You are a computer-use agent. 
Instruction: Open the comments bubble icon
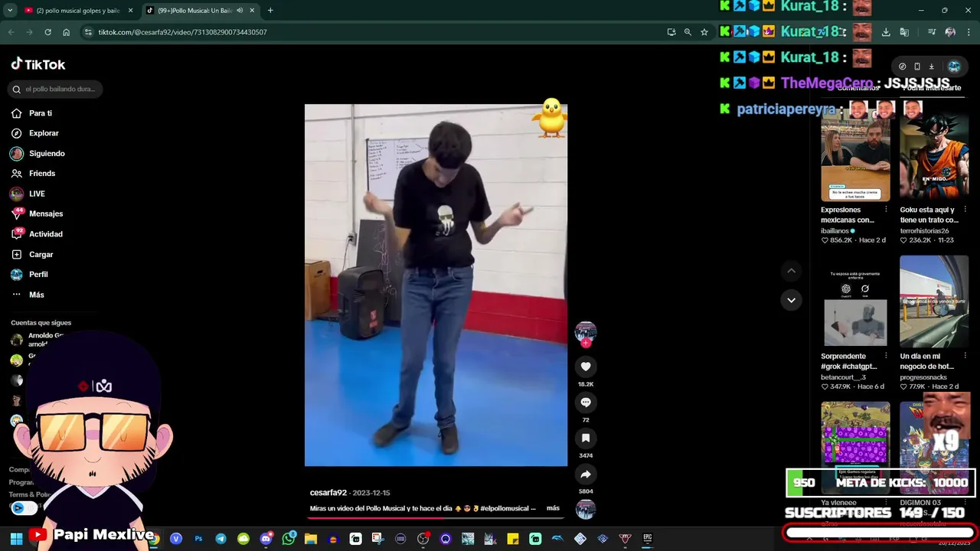click(586, 403)
